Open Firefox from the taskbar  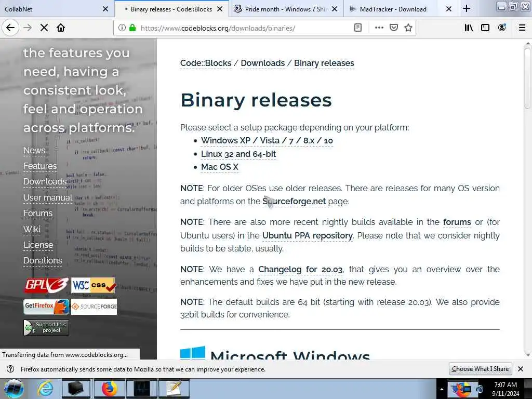(109, 389)
